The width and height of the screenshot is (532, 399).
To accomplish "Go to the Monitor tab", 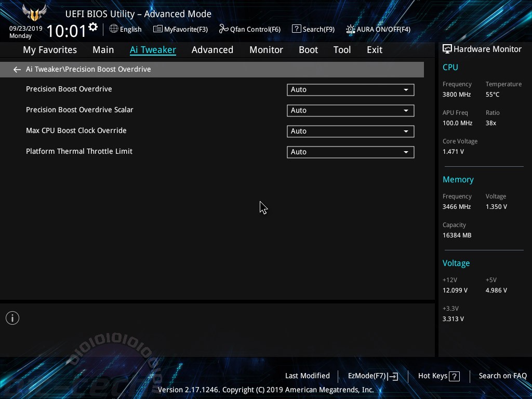I will pos(267,50).
